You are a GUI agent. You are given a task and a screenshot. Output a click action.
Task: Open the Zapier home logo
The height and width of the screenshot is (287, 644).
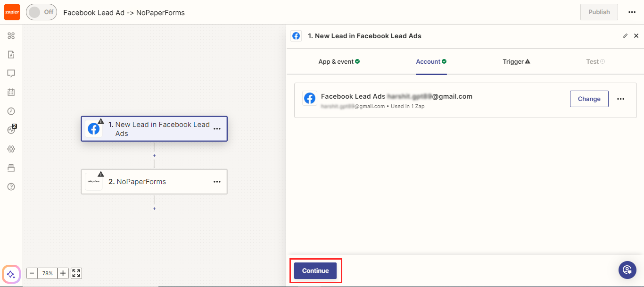tap(12, 12)
